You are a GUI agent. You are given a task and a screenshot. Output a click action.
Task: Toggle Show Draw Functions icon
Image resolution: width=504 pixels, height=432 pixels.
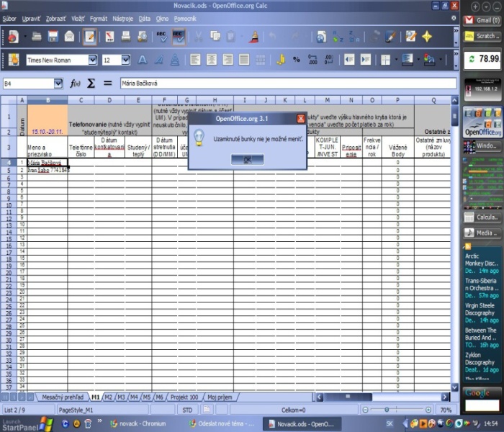click(x=390, y=37)
